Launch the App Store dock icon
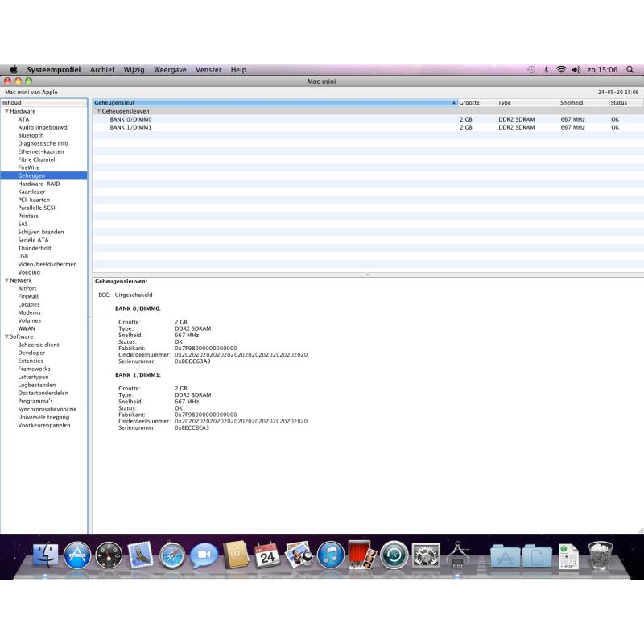 pos(77,555)
